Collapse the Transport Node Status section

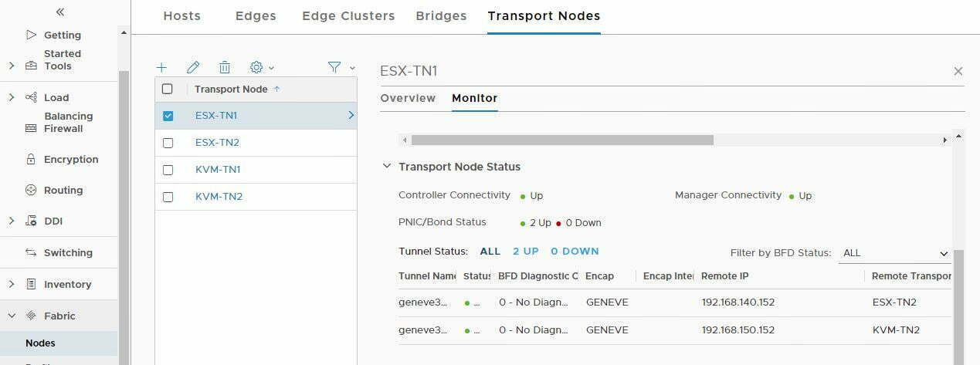coord(387,167)
